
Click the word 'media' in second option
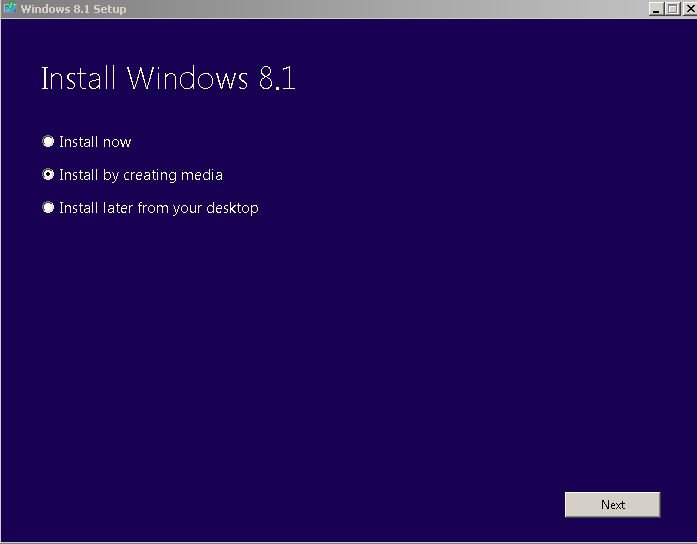[x=202, y=175]
